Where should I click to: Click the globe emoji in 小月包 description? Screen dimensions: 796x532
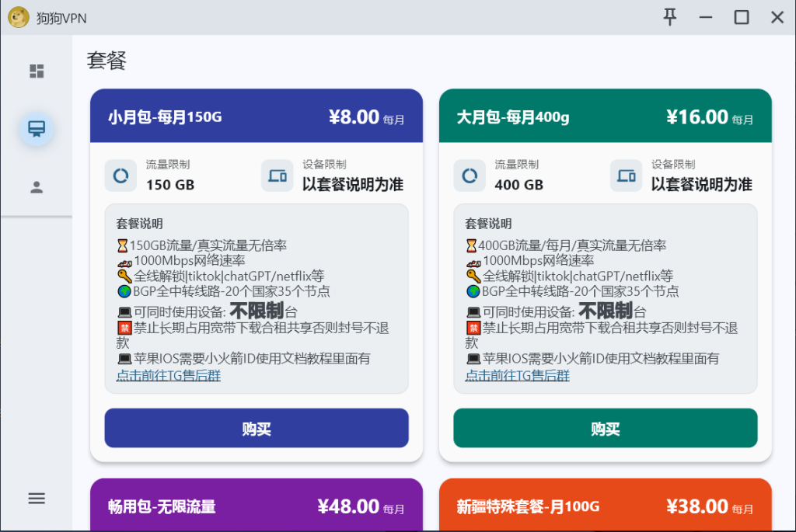coord(124,291)
